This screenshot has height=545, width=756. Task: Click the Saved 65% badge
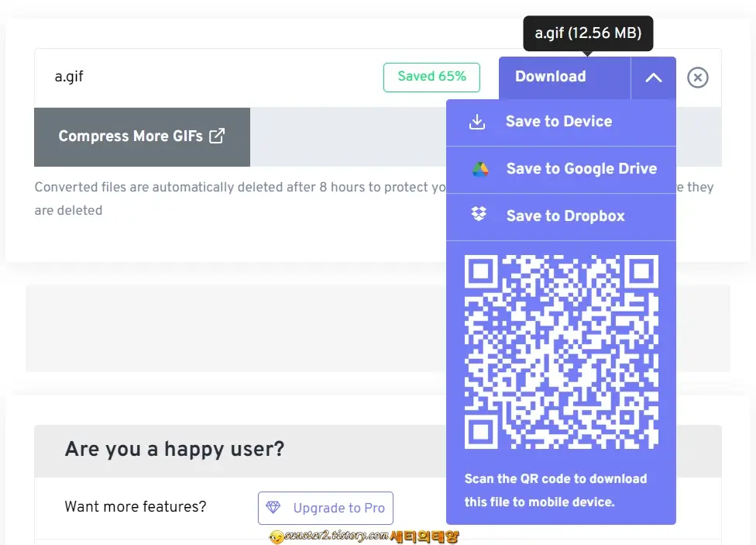(431, 78)
